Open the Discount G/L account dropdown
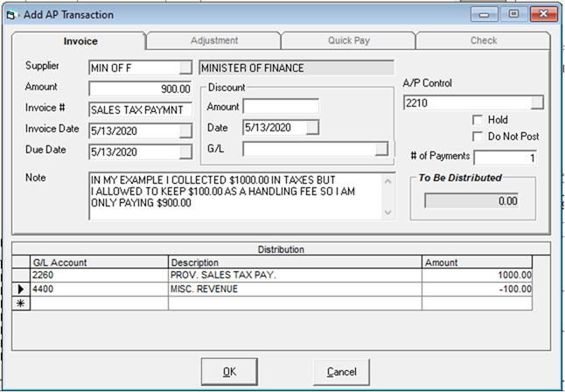The height and width of the screenshot is (392, 565). tap(381, 149)
